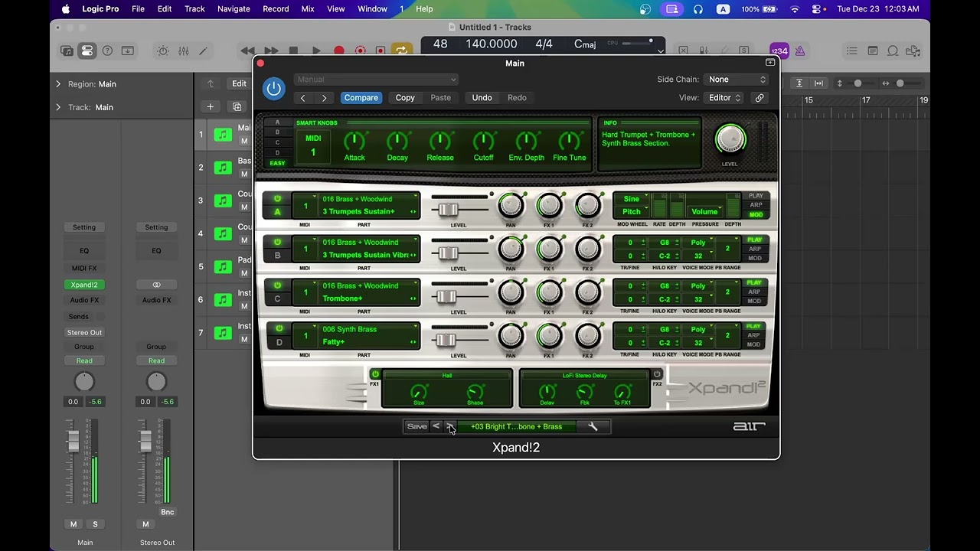This screenshot has height=551, width=980.
Task: Open the Window menu
Action: 372,9
